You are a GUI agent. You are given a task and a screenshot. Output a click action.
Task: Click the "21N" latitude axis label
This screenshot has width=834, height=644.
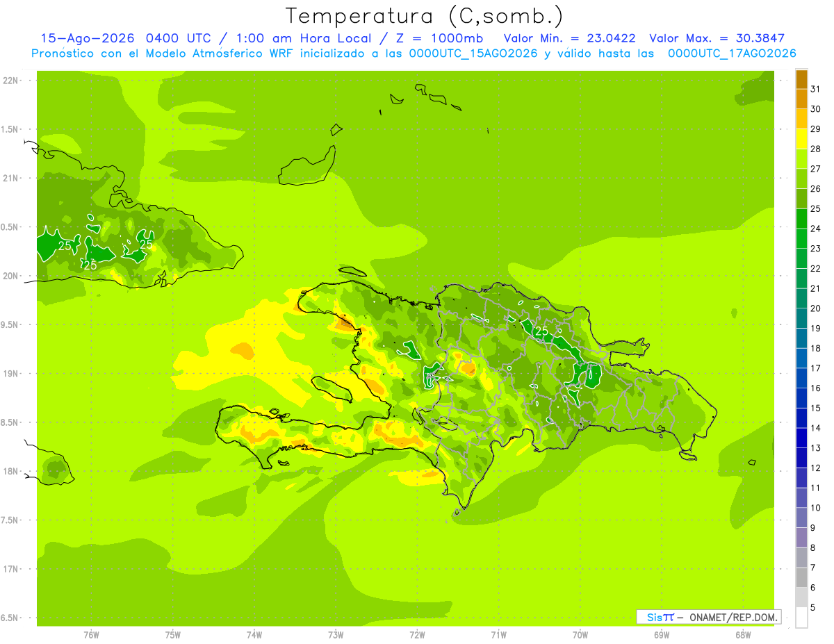pyautogui.click(x=10, y=179)
